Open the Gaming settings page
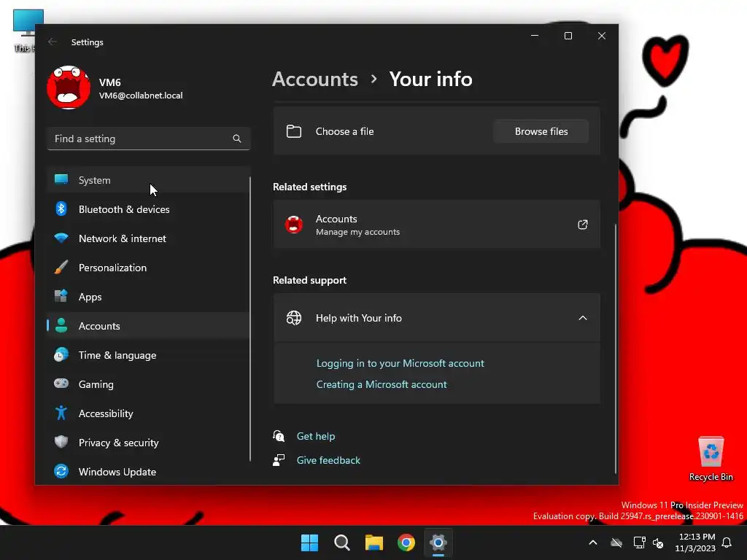The height and width of the screenshot is (560, 747). pyautogui.click(x=148, y=384)
